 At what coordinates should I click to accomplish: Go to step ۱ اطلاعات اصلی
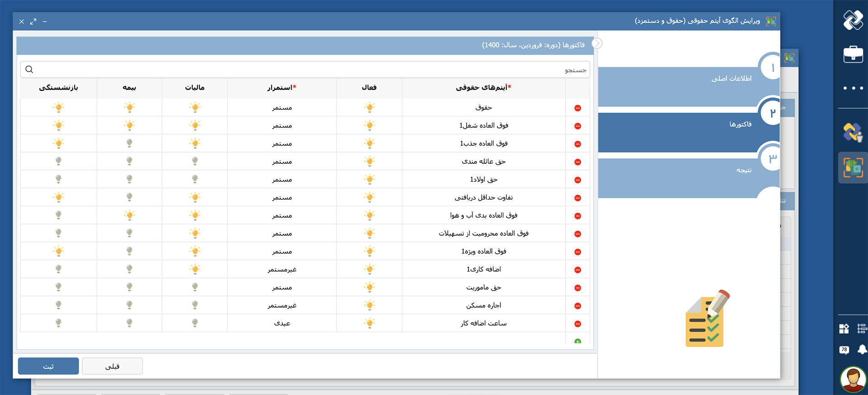[731, 79]
